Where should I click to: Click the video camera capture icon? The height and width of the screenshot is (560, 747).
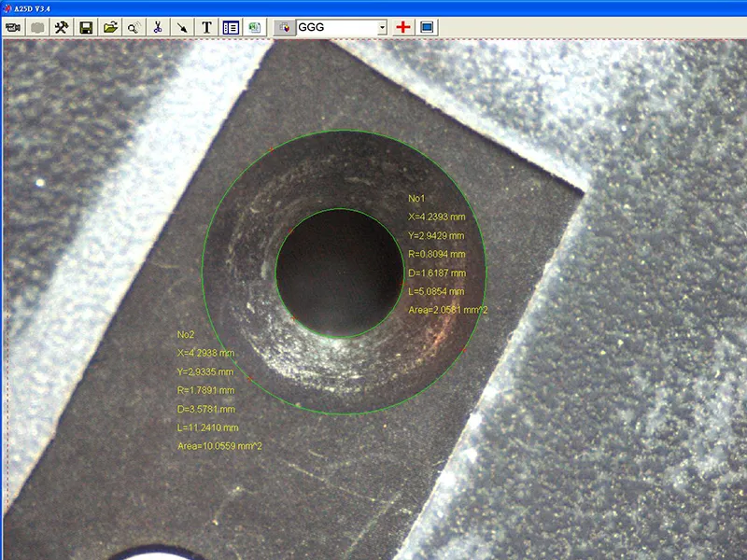[13, 28]
